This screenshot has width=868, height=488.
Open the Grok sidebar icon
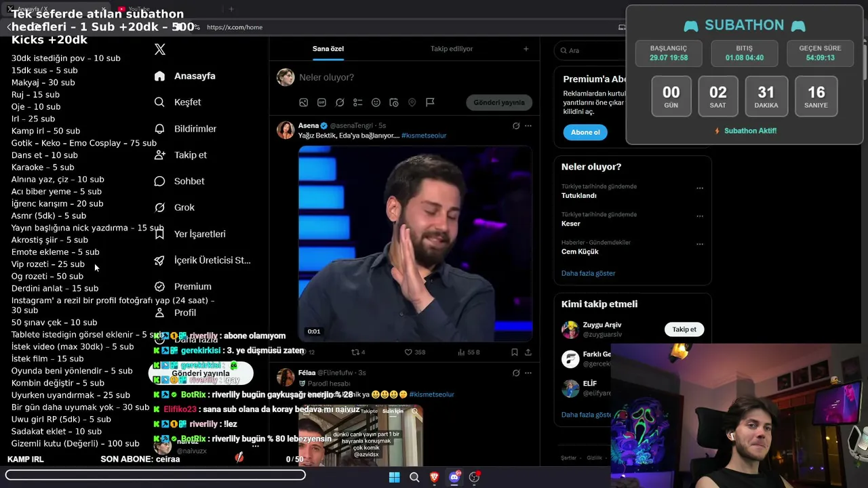160,207
